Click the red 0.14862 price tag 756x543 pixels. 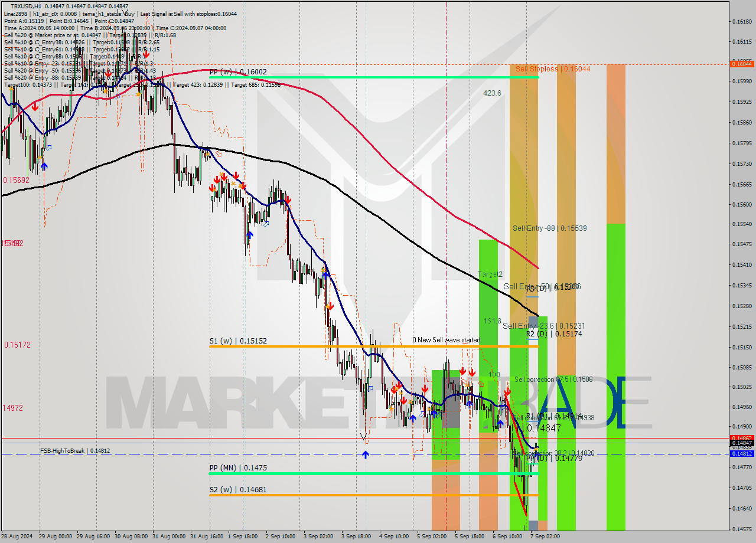(742, 439)
